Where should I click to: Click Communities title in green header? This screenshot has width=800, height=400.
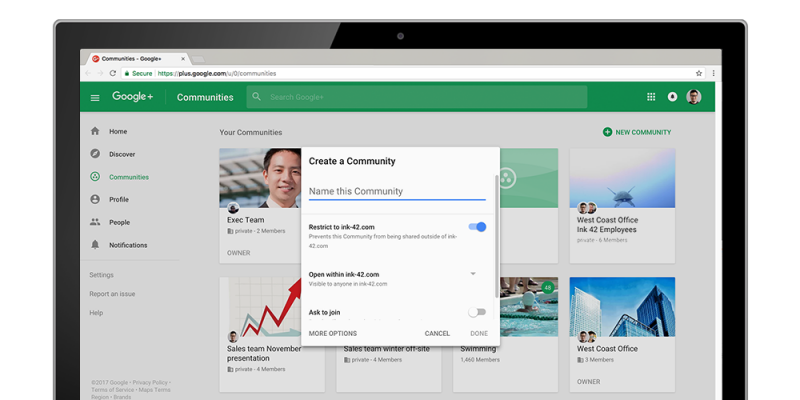pyautogui.click(x=205, y=97)
